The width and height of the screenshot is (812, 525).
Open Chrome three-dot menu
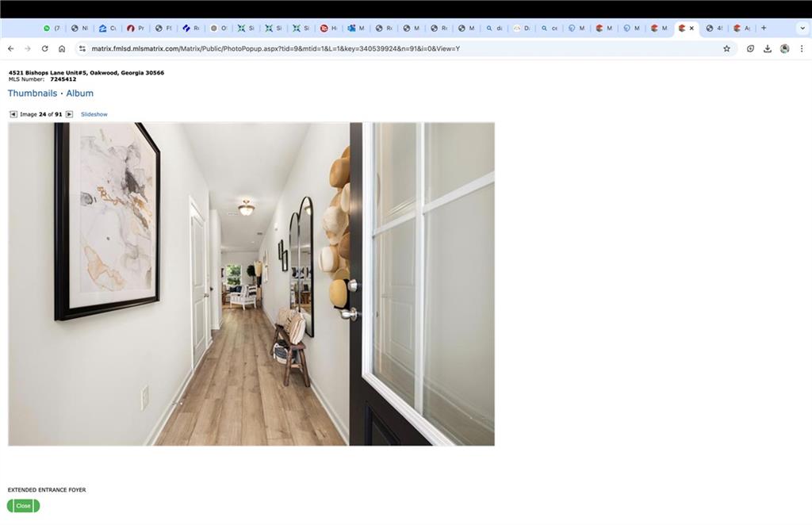802,48
